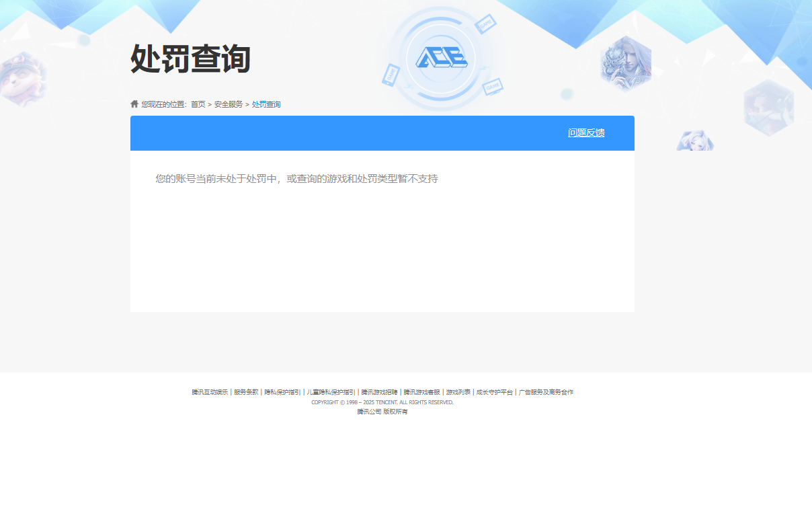Navigate to 首页 via the breadcrumb

[x=197, y=104]
